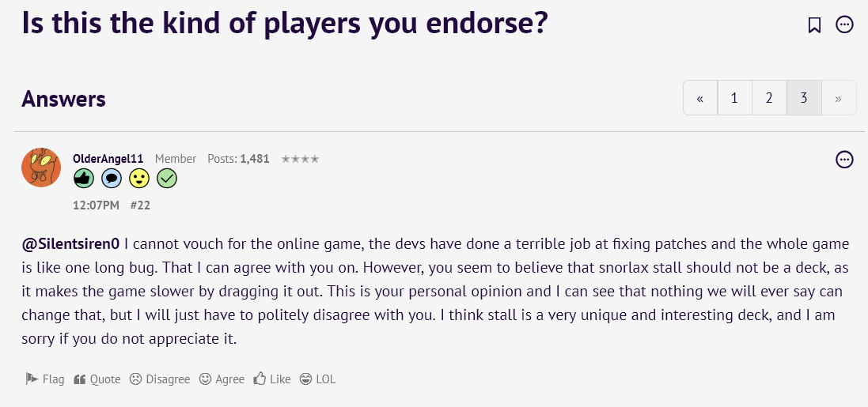Click the yellow smiley face badge
The width and height of the screenshot is (868, 407).
click(139, 179)
